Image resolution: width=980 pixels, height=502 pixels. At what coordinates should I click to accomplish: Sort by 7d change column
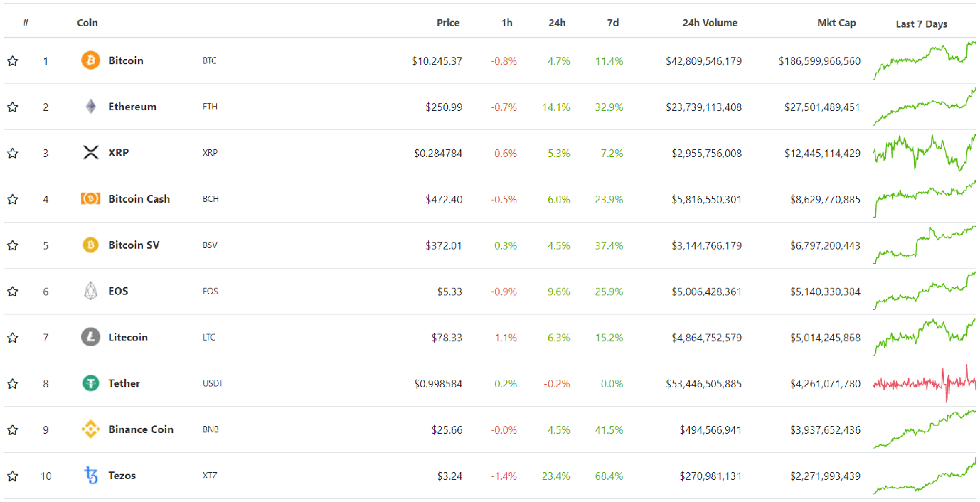coord(612,23)
